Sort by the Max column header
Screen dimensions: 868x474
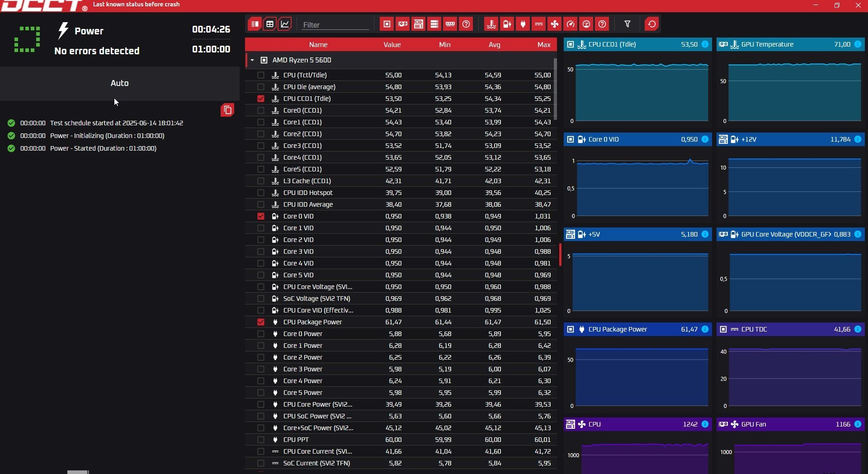click(x=544, y=45)
